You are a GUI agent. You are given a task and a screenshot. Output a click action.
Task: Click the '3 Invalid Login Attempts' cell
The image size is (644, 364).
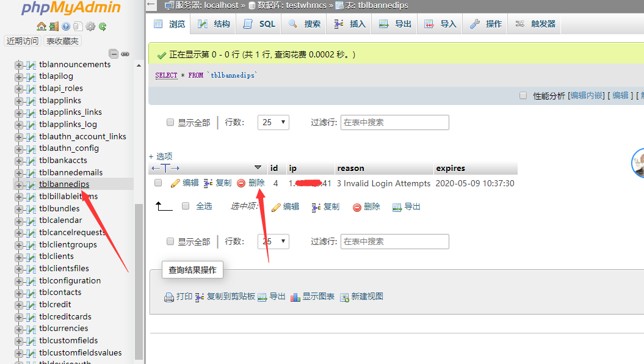383,184
